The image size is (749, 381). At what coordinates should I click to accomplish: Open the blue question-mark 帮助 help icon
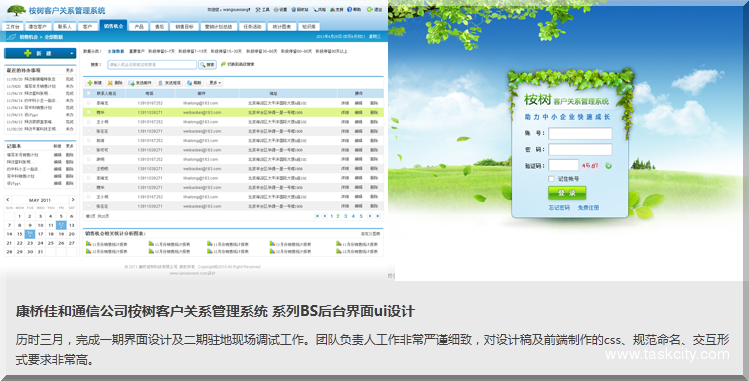[349, 10]
